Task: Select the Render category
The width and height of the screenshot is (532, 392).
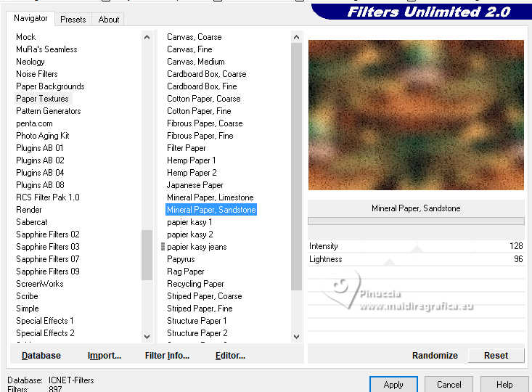Action: 29,210
